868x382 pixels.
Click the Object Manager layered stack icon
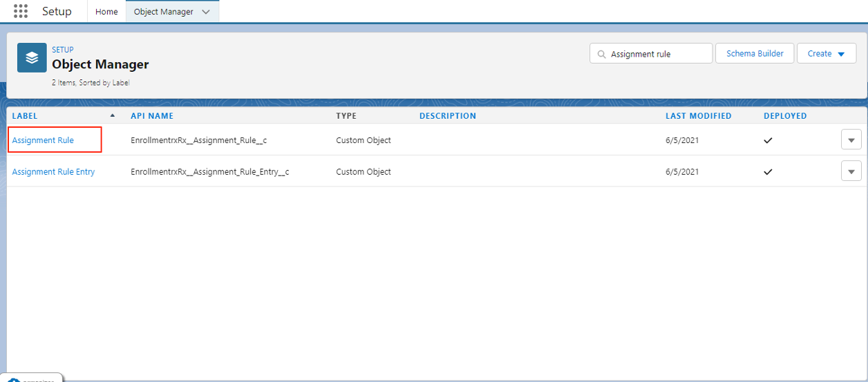[x=32, y=58]
